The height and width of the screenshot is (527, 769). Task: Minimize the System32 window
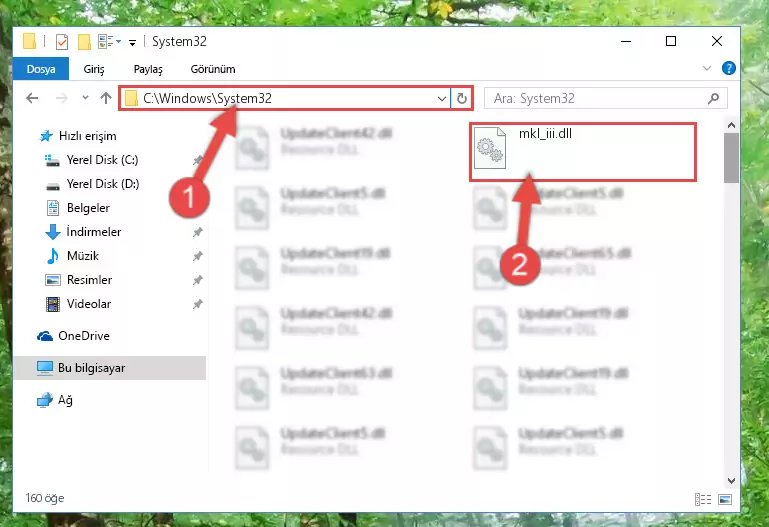(x=626, y=41)
